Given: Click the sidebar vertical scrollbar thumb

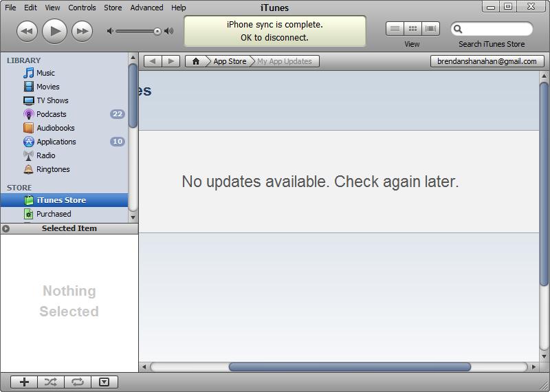Looking at the screenshot, I should coord(133,96).
